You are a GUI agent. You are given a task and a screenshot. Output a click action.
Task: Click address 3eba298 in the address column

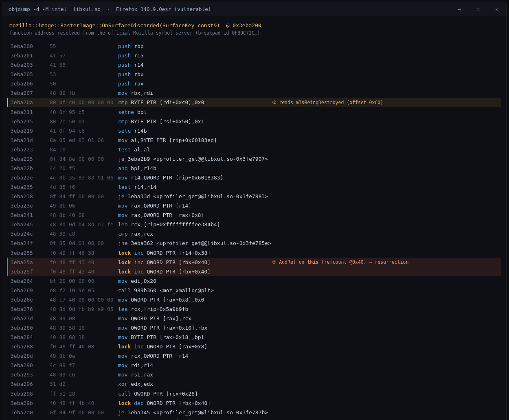pyautogui.click(x=22, y=394)
